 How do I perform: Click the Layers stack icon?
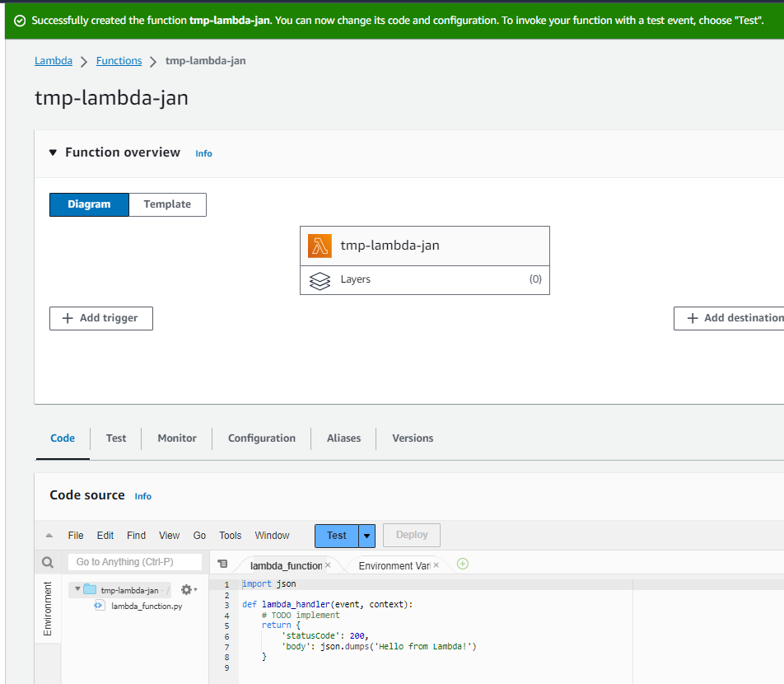pyautogui.click(x=320, y=281)
